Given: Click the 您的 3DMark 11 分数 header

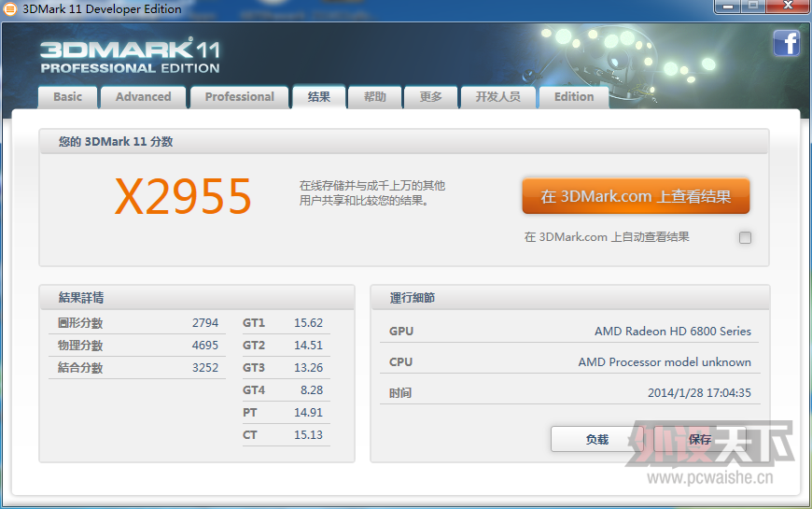Looking at the screenshot, I should pos(116,142).
